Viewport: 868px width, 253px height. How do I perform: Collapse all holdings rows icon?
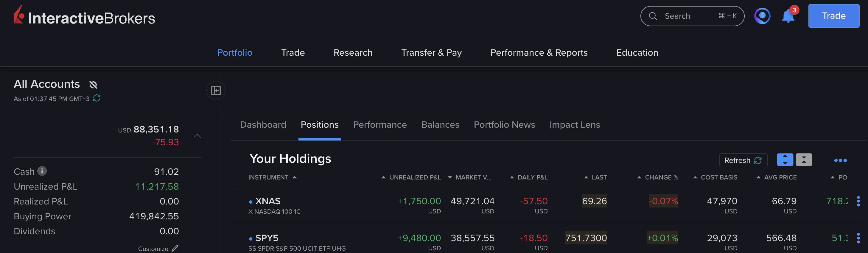pyautogui.click(x=804, y=159)
